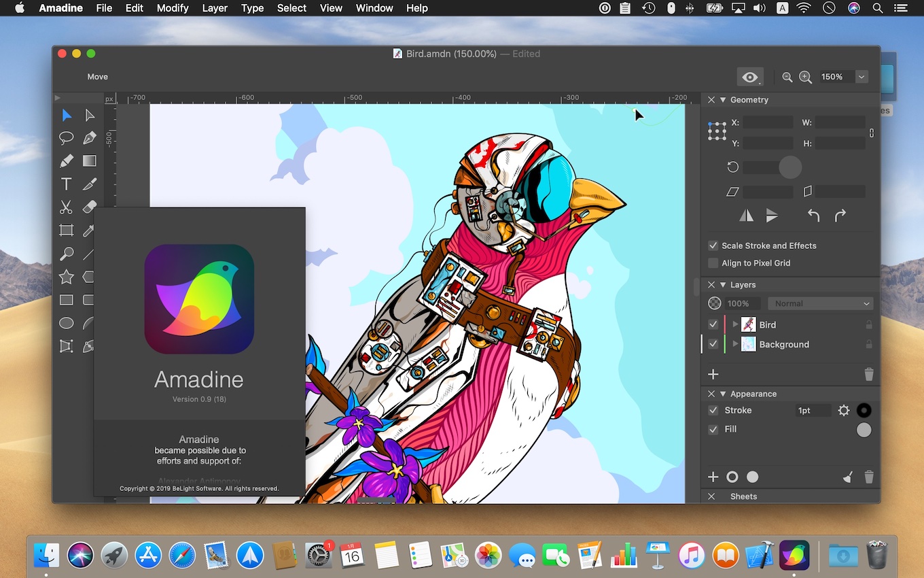
Task: Disable the Fill checkbox
Action: click(x=713, y=429)
